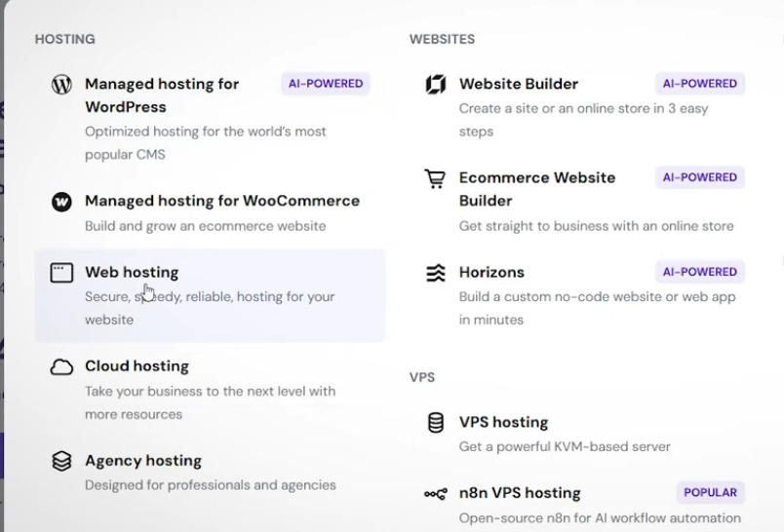Screen dimensions: 784x532
Task: Click AI-POWERED badge beside Website Builder
Action: [700, 84]
